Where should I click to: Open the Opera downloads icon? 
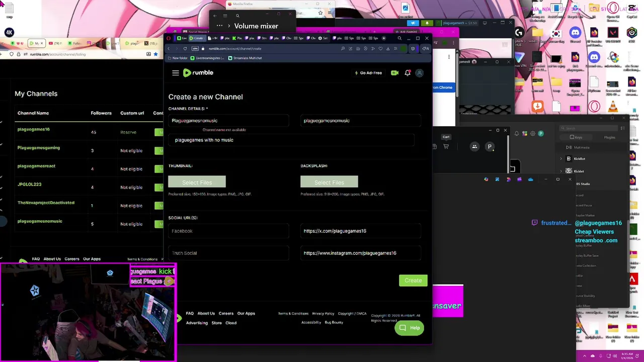(388, 49)
